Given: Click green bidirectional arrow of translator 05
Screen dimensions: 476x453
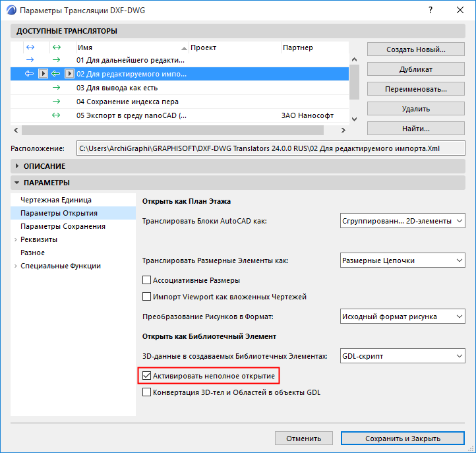Looking at the screenshot, I should pos(56,115).
